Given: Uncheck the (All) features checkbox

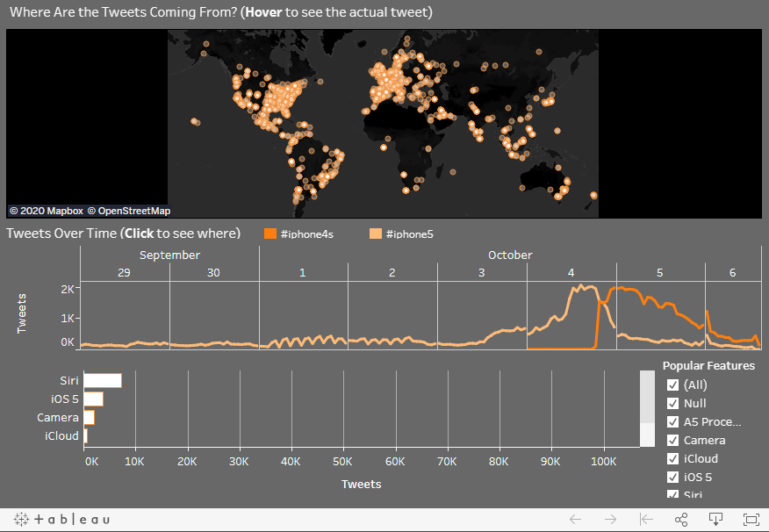Looking at the screenshot, I should point(673,385).
